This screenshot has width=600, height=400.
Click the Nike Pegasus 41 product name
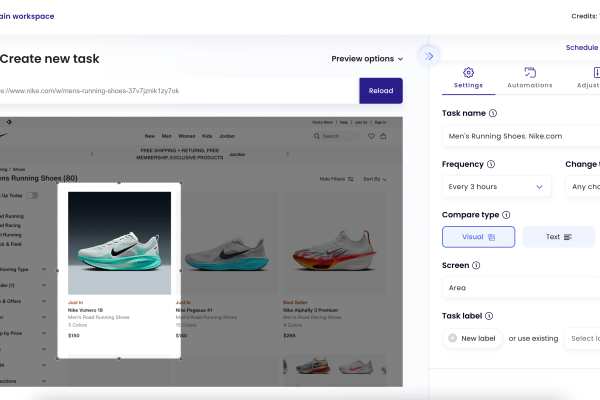click(194, 310)
